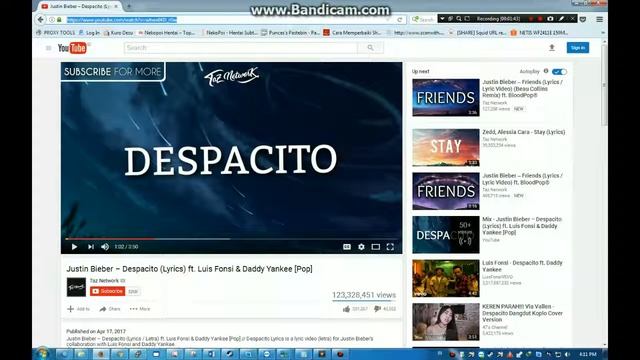Open the Log In bookmark

click(89, 33)
